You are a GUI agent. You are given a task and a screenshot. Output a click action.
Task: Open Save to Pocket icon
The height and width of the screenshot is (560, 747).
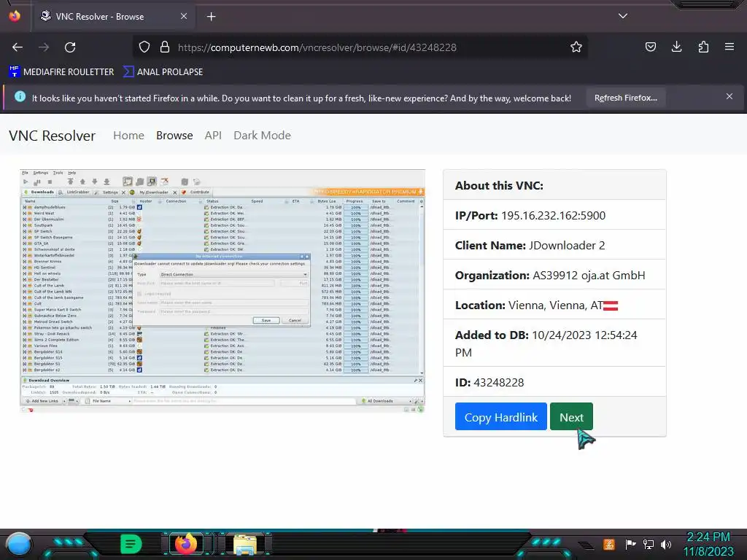[x=650, y=47]
